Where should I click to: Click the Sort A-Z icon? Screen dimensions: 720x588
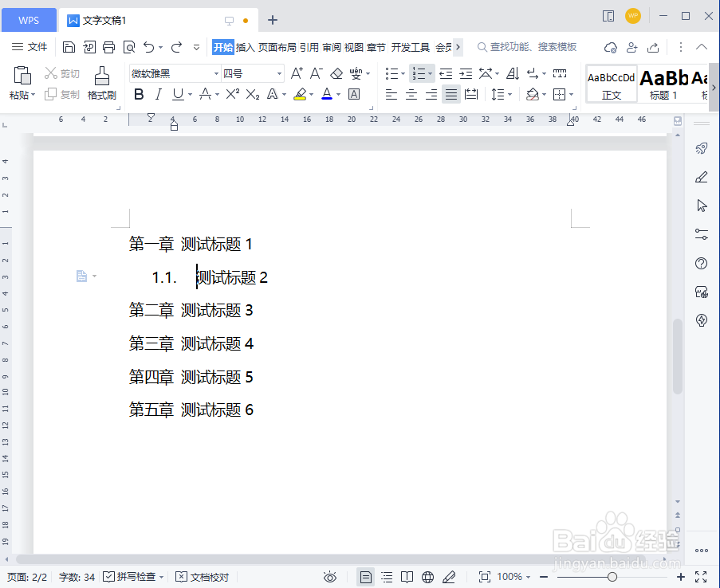[x=513, y=73]
